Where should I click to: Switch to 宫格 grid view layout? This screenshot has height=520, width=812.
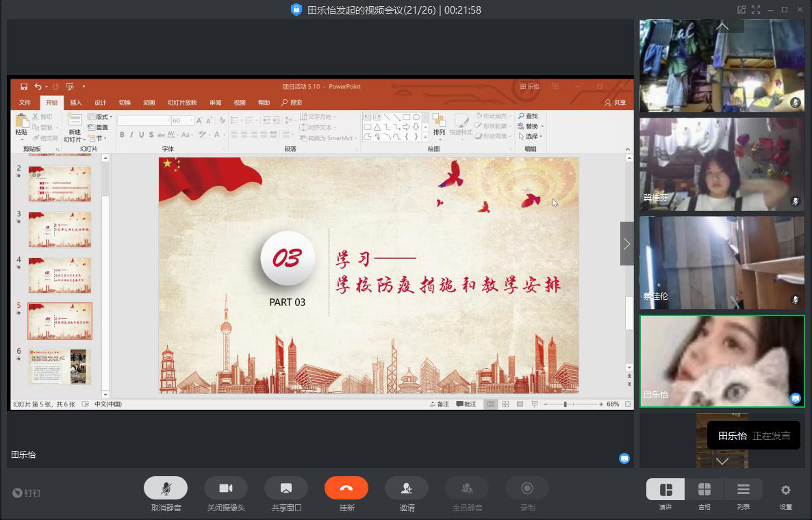[x=705, y=489]
